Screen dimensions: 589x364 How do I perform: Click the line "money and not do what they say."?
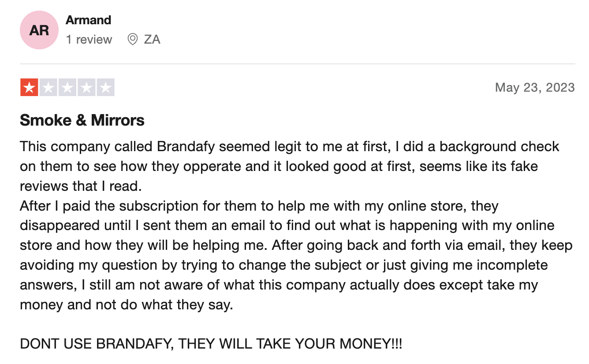click(x=126, y=305)
